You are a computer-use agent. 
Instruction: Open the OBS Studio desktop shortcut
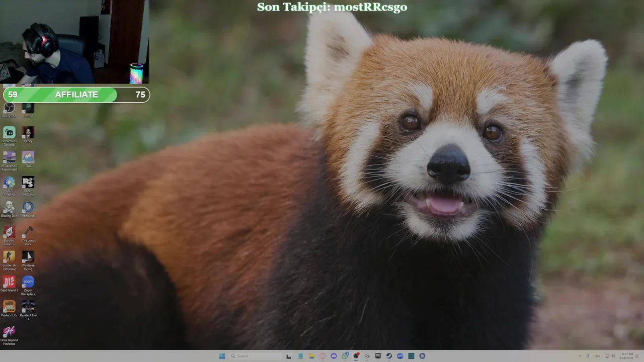(x=9, y=110)
